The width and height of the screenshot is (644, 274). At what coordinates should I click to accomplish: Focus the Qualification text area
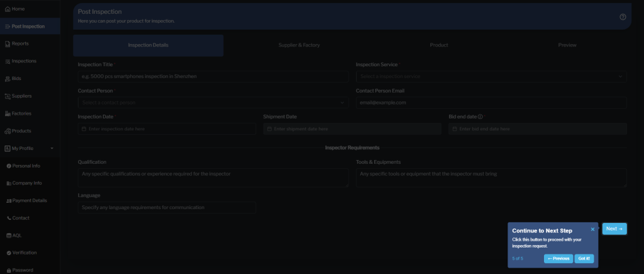213,178
